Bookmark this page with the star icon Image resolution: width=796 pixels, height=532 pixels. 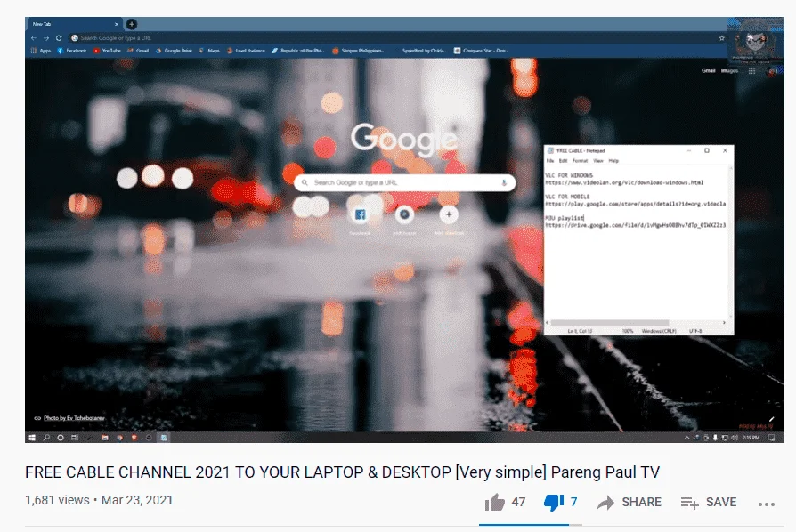(721, 38)
